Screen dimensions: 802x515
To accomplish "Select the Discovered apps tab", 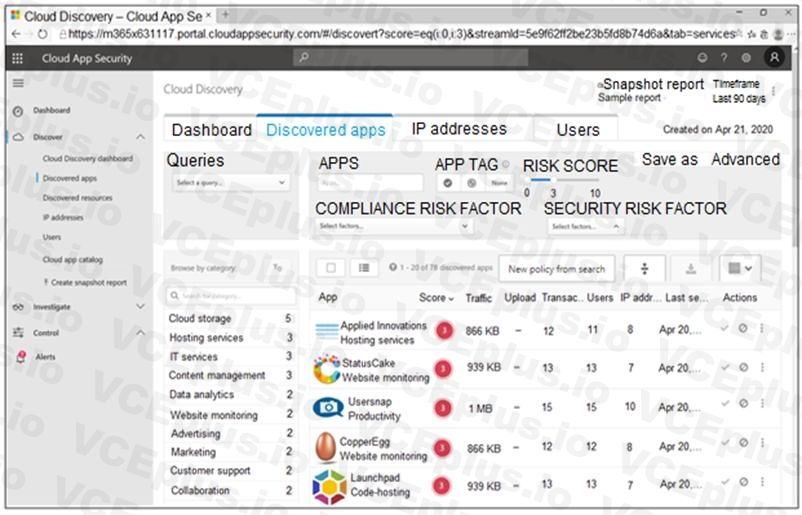I will 325,130.
